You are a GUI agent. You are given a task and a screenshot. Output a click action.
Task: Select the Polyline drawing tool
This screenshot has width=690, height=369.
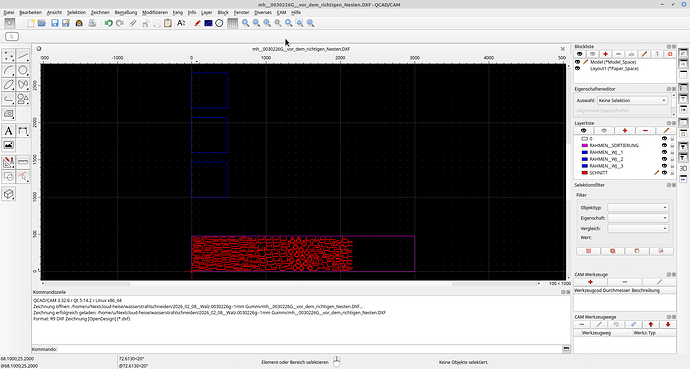[x=8, y=99]
